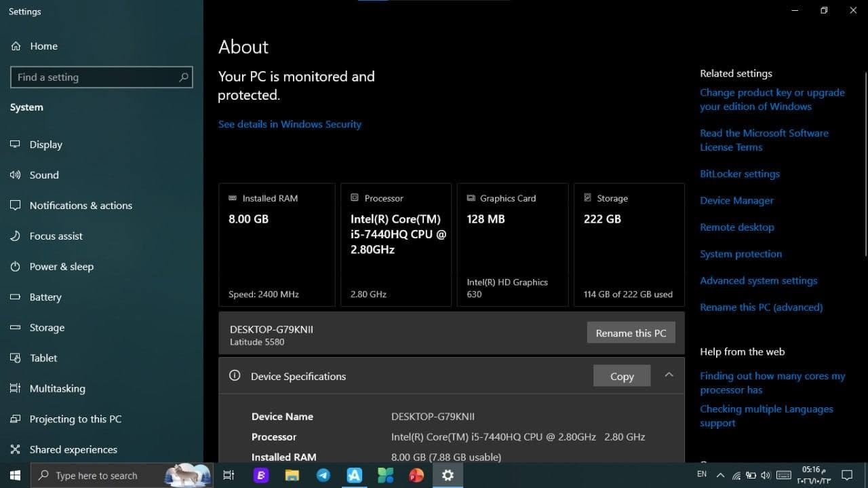Open Remote desktop link
The image size is (868, 488).
pos(737,227)
